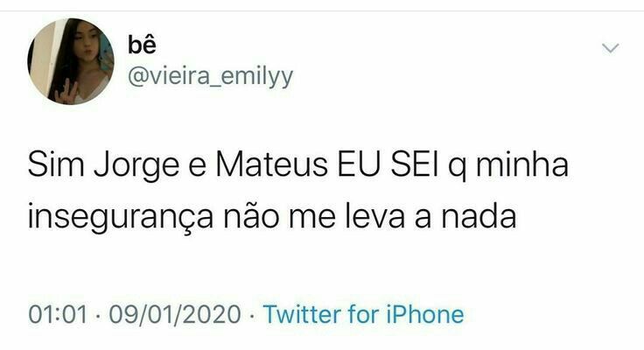
Task: Click the bê profile avatar picture
Action: click(x=71, y=61)
